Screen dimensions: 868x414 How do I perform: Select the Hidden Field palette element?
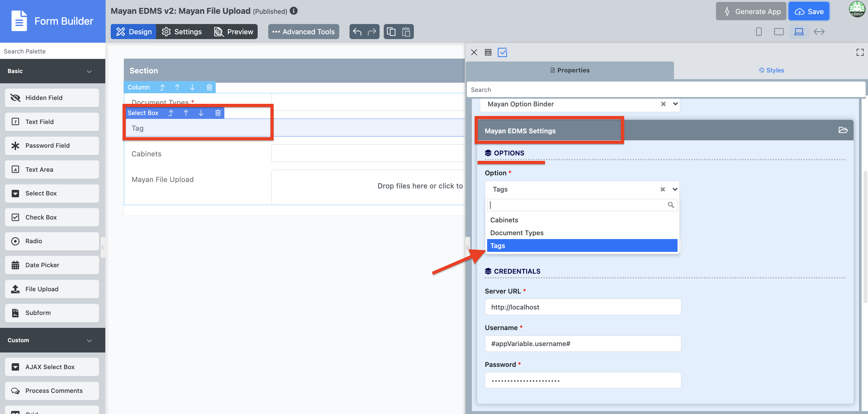point(52,98)
